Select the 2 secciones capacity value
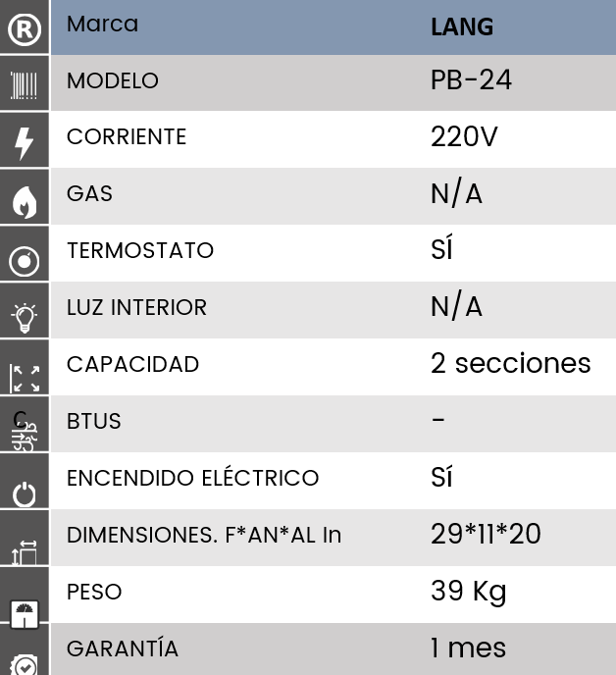The width and height of the screenshot is (616, 675). (x=510, y=363)
